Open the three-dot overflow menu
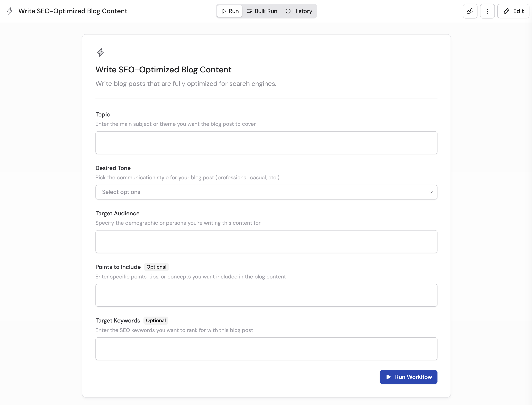 click(487, 11)
